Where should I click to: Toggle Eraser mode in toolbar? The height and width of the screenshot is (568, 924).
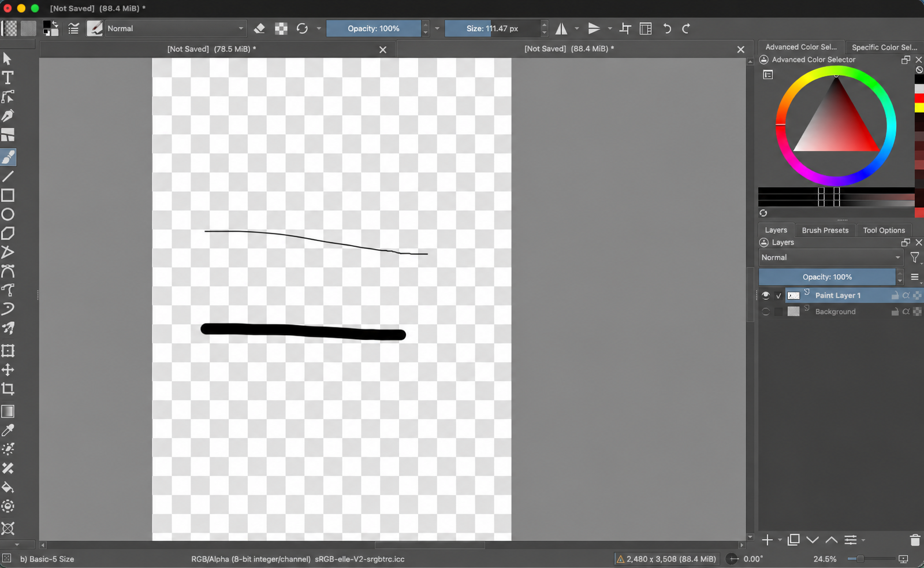(259, 28)
